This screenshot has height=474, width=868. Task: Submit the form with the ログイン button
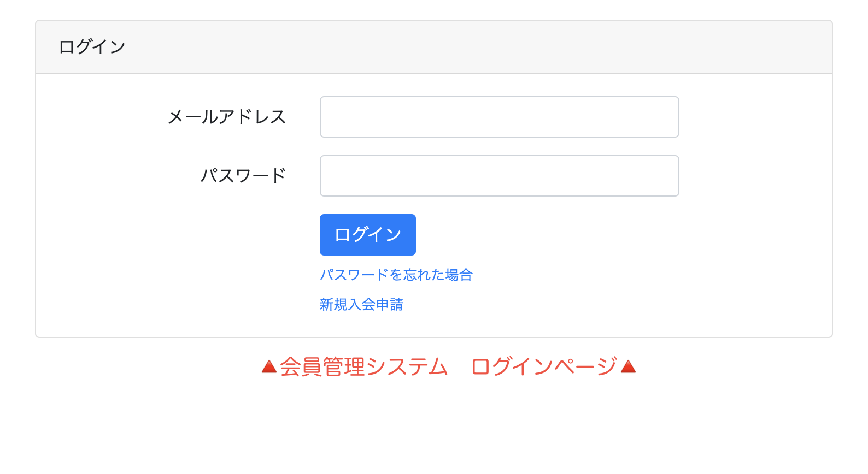[367, 235]
